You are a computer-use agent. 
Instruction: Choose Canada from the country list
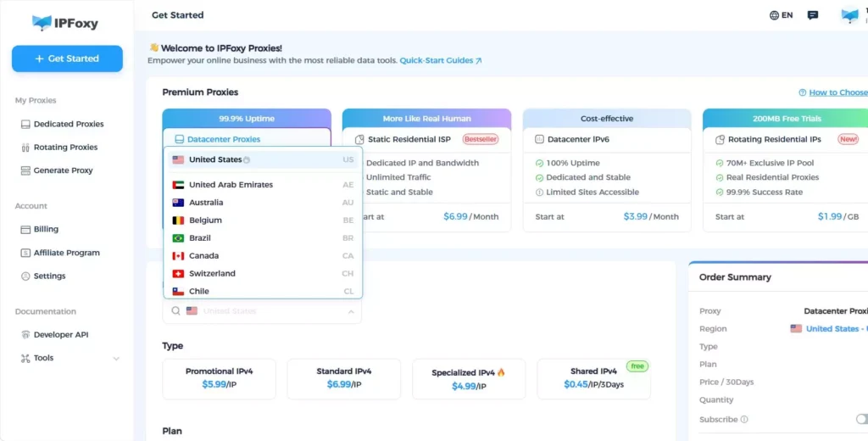203,255
